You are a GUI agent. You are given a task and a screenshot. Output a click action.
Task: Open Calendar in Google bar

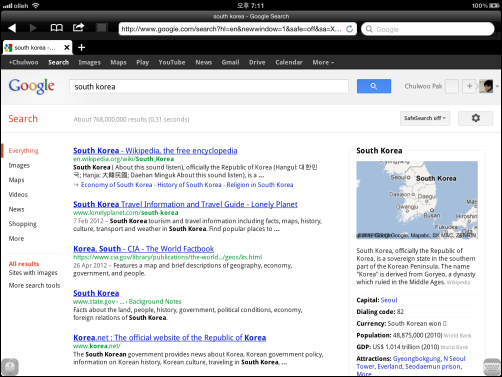(x=289, y=62)
